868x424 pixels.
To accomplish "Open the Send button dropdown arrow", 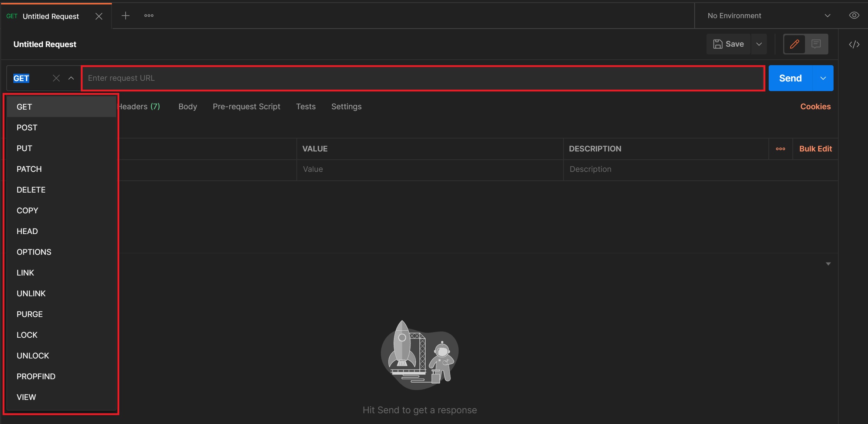I will click(823, 78).
